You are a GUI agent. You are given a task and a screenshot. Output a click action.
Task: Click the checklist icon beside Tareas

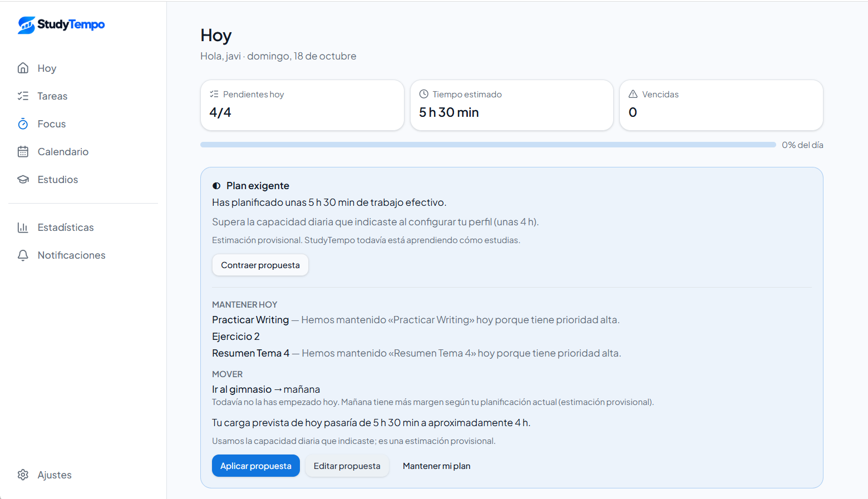pyautogui.click(x=23, y=96)
